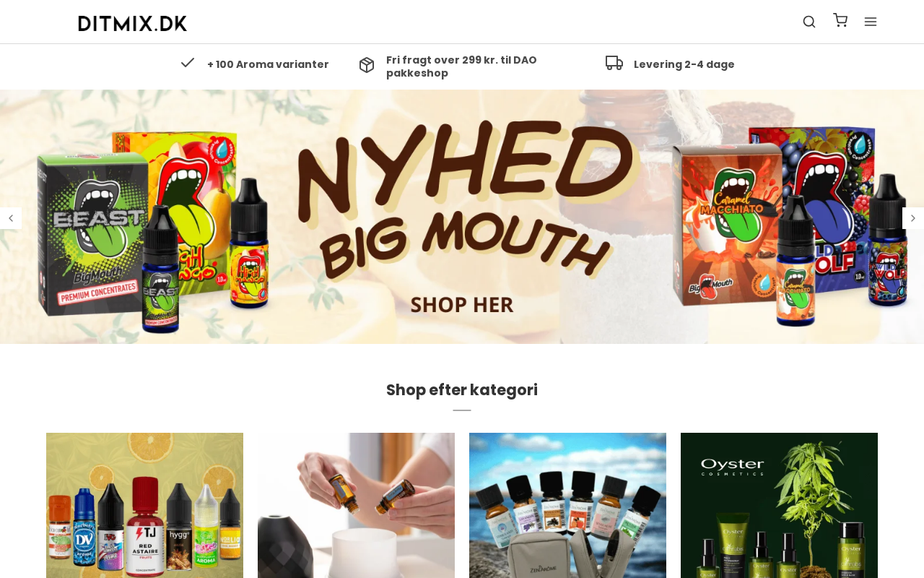This screenshot has width=924, height=578.
Task: Advance to the next banner slide
Action: click(913, 218)
